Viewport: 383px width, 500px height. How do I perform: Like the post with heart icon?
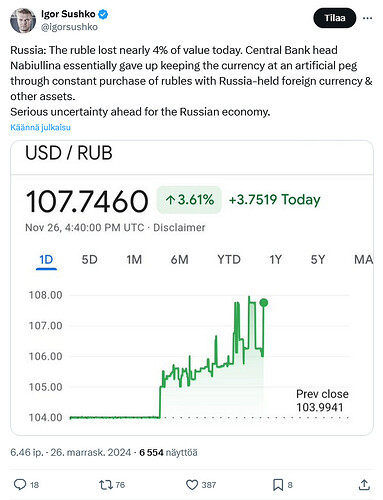click(x=192, y=485)
